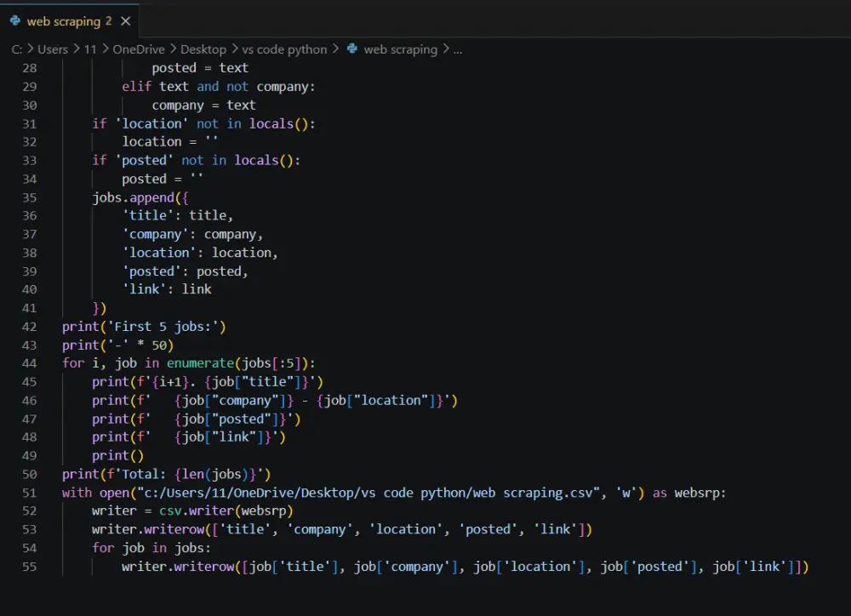The width and height of the screenshot is (851, 616).
Task: Click 'websrp:' at end of line 51
Action: [700, 493]
